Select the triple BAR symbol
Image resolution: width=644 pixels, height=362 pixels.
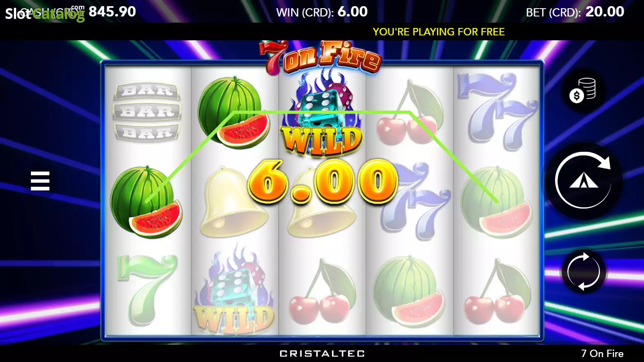coord(147,111)
